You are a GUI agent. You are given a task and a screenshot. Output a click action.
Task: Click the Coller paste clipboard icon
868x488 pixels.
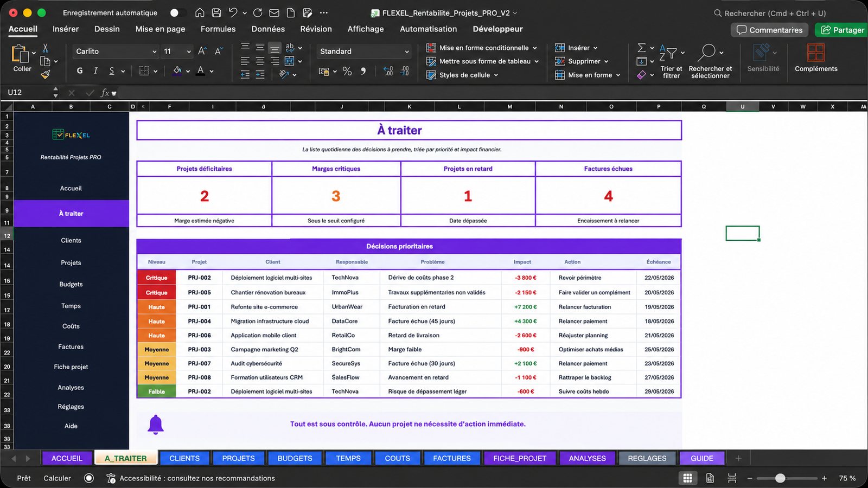pos(21,54)
